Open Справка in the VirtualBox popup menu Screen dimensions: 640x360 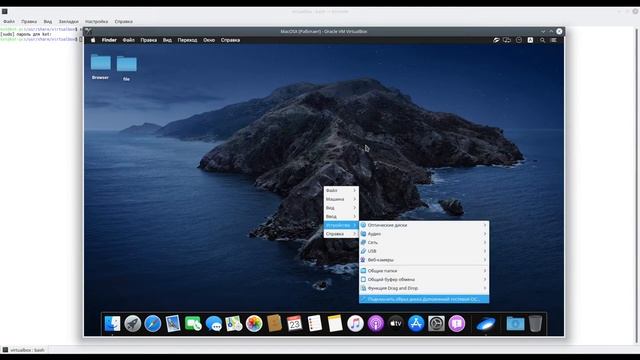click(x=341, y=234)
